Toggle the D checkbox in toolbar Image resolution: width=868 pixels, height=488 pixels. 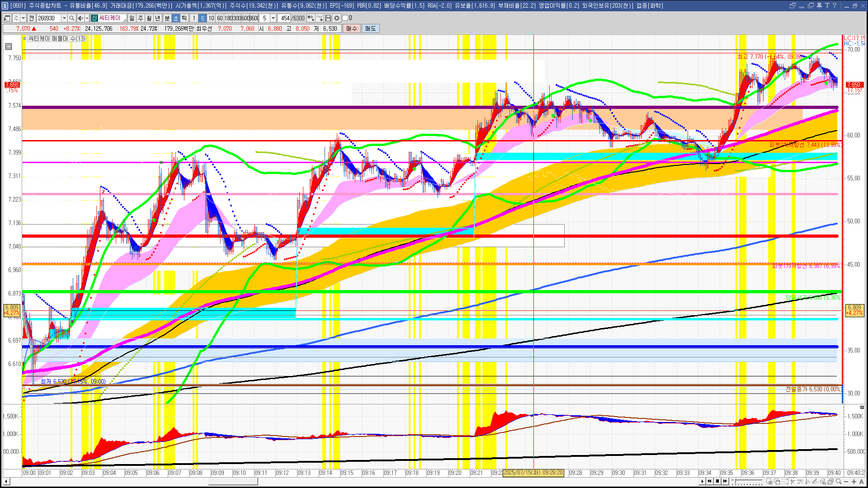(345, 18)
